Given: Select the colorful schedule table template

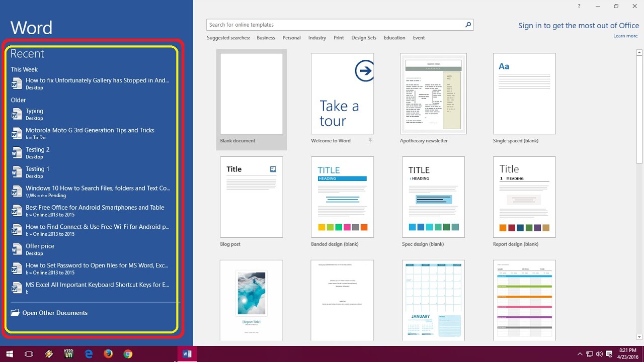Looking at the screenshot, I should (x=524, y=300).
